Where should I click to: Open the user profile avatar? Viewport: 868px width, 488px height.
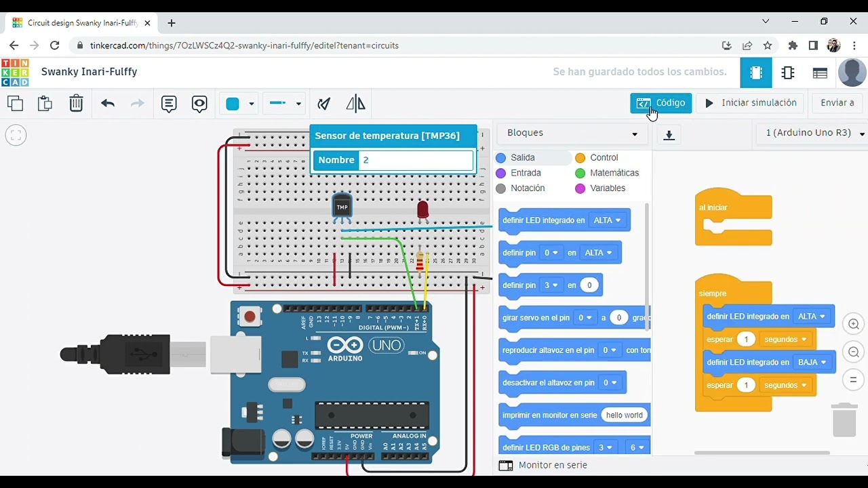point(852,73)
